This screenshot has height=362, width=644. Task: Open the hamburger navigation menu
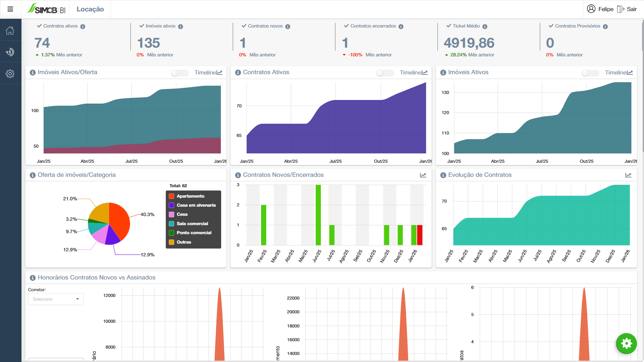(10, 9)
